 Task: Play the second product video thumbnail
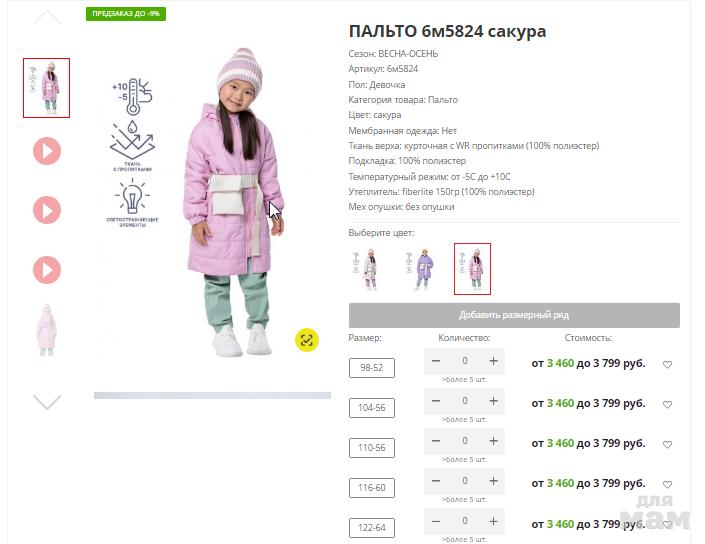47,210
